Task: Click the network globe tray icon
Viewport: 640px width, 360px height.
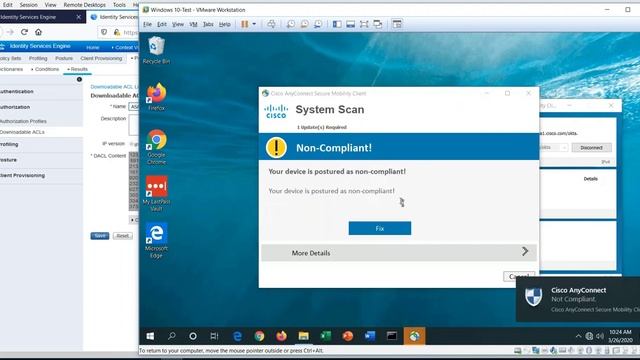Action: pos(589,336)
